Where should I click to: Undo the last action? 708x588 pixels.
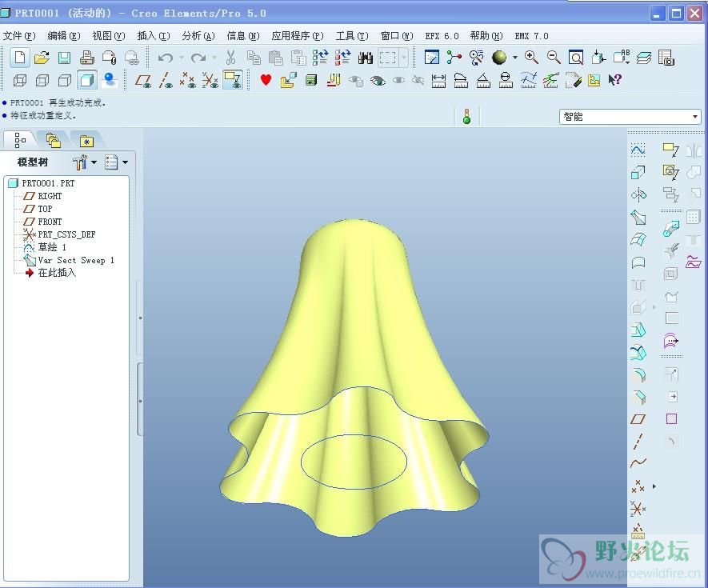tap(166, 58)
